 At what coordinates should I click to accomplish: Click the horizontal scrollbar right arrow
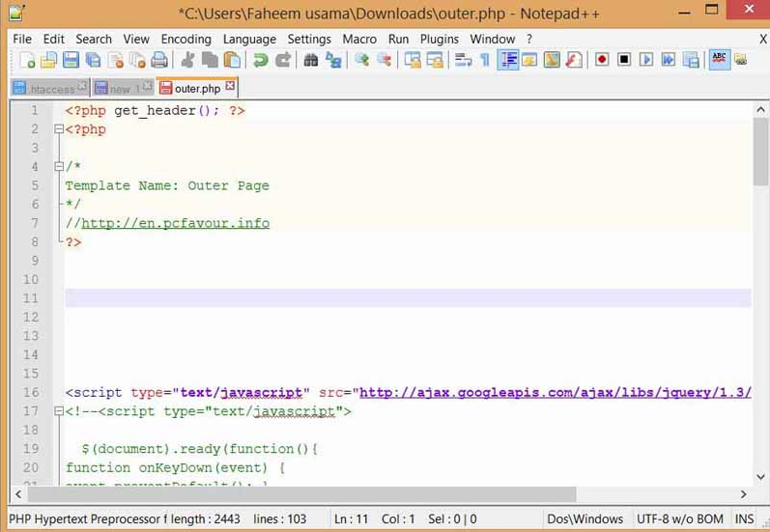(x=744, y=493)
